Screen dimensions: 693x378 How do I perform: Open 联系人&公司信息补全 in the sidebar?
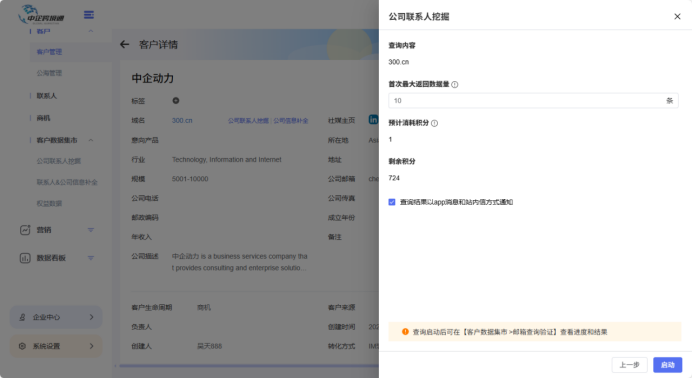[x=67, y=182]
